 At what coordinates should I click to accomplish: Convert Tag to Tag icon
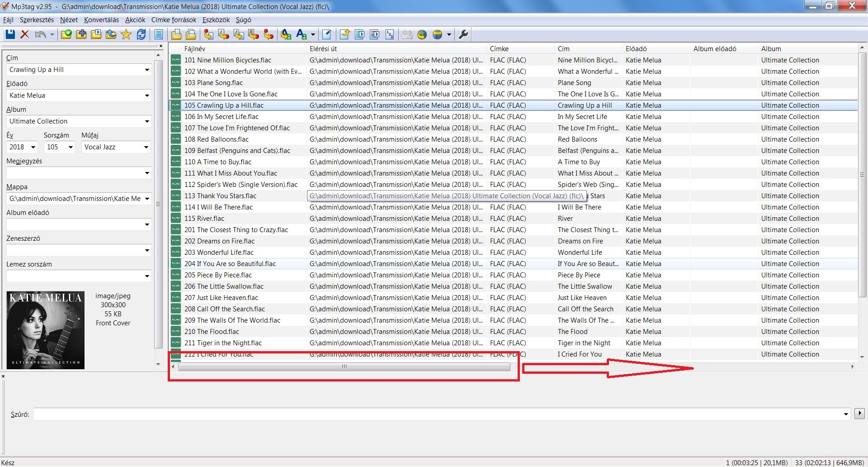[x=269, y=34]
